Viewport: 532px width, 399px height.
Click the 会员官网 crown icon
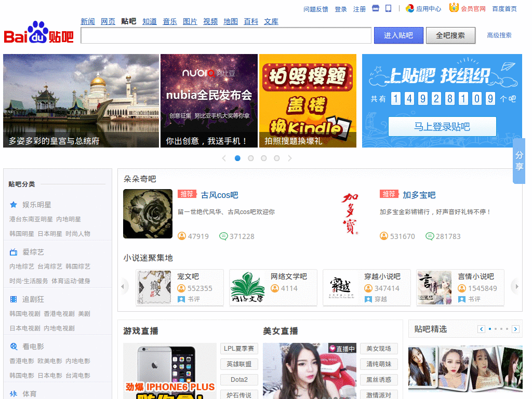point(454,7)
